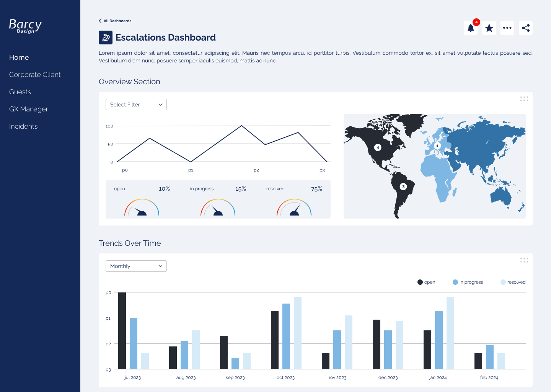551x392 pixels.
Task: Open the three-dots more options menu
Action: pos(507,28)
